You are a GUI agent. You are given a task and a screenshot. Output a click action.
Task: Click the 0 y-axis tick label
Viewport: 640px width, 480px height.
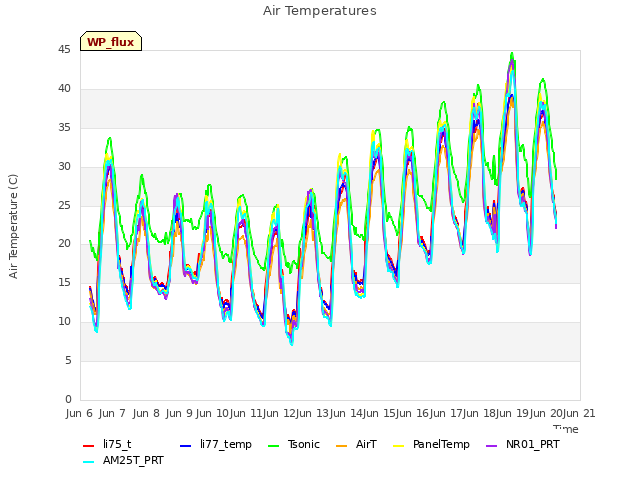(x=68, y=399)
